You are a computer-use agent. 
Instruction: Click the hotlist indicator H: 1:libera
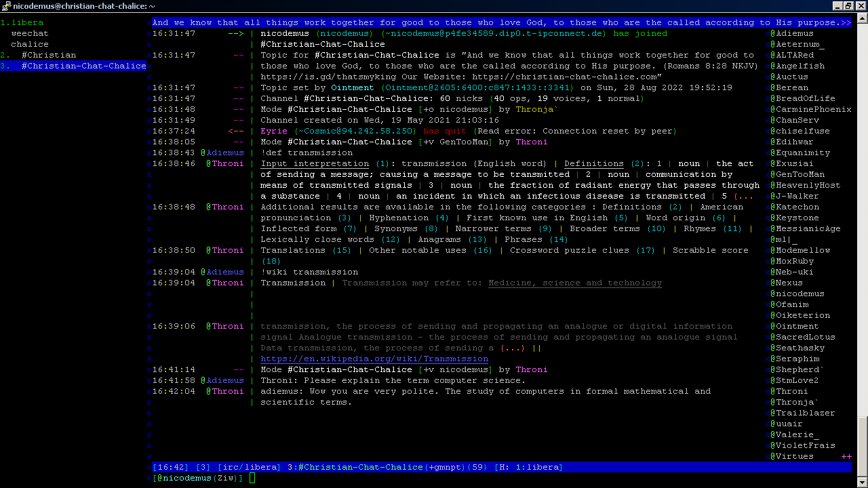[x=528, y=467]
